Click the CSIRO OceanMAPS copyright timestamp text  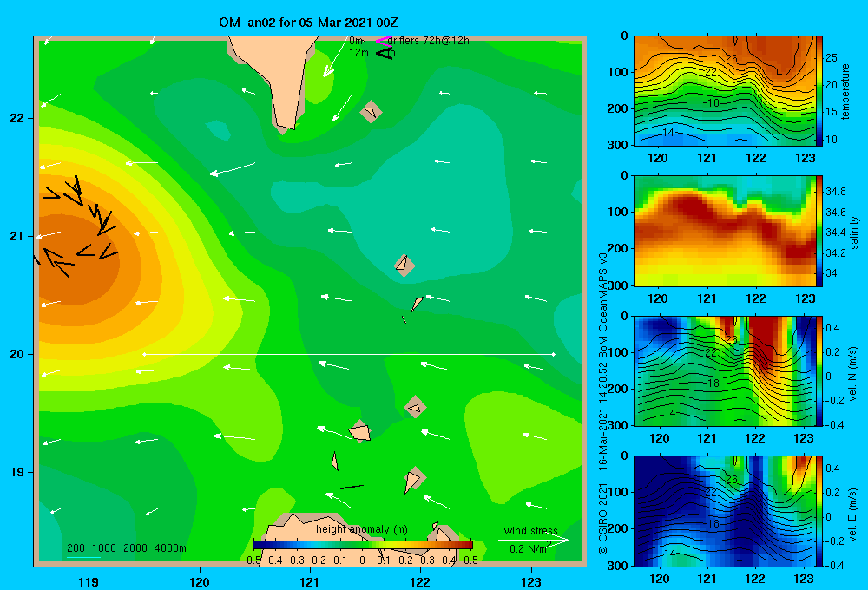pyautogui.click(x=603, y=403)
